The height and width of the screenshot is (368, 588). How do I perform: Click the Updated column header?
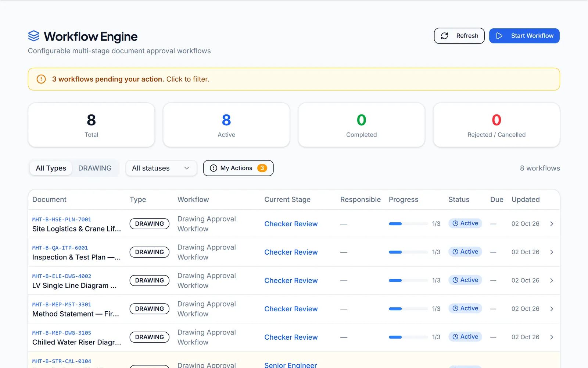tap(526, 199)
